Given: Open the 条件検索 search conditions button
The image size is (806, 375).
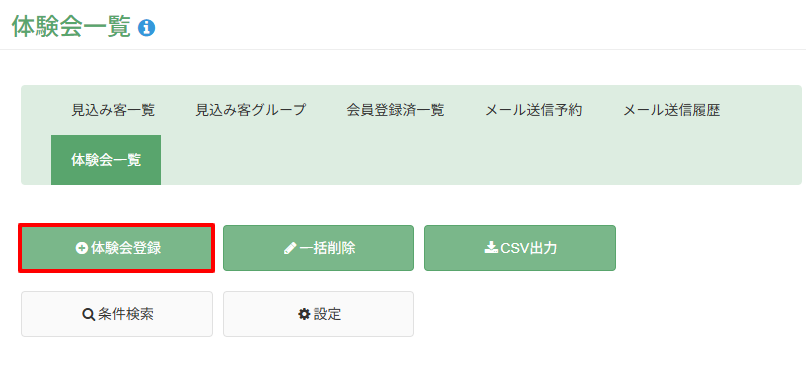Looking at the screenshot, I should [x=117, y=314].
